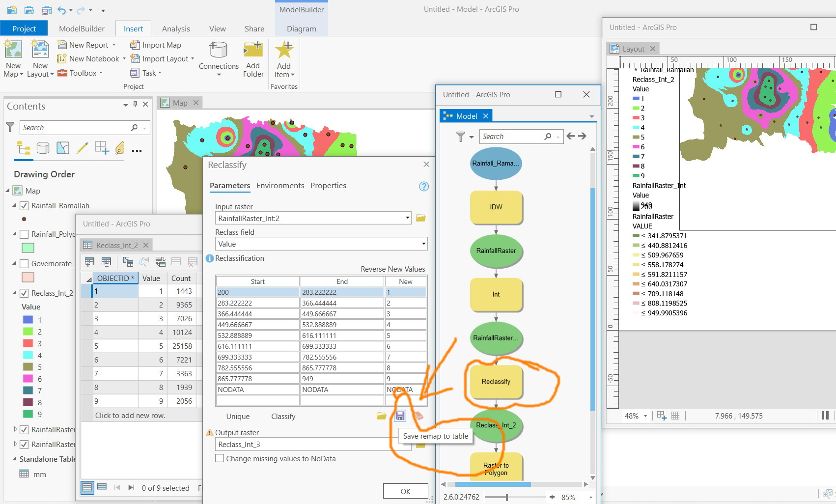Open the Reclass field Value dropdown

(423, 244)
